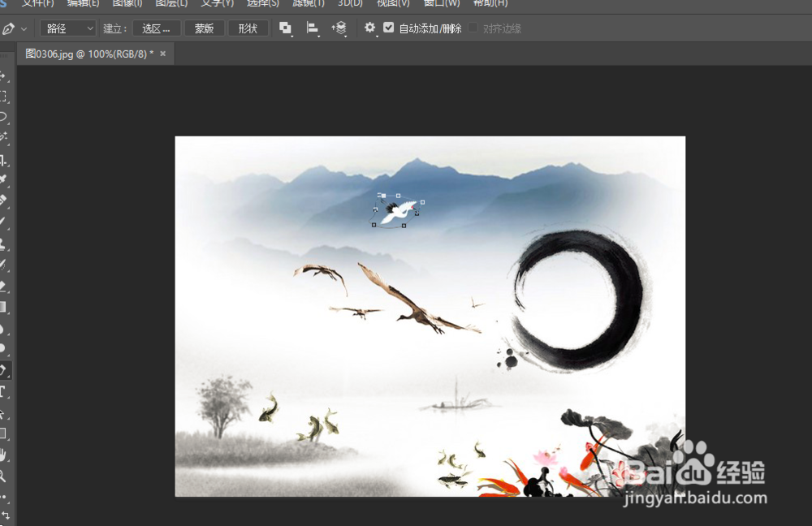812x526 pixels.
Task: Open the 选择(S) menu
Action: tap(262, 3)
